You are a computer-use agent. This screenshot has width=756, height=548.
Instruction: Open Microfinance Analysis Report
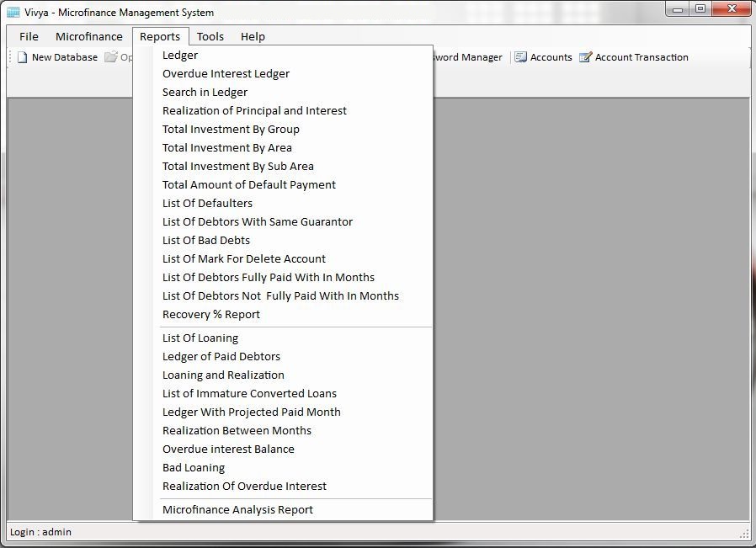[x=237, y=509]
